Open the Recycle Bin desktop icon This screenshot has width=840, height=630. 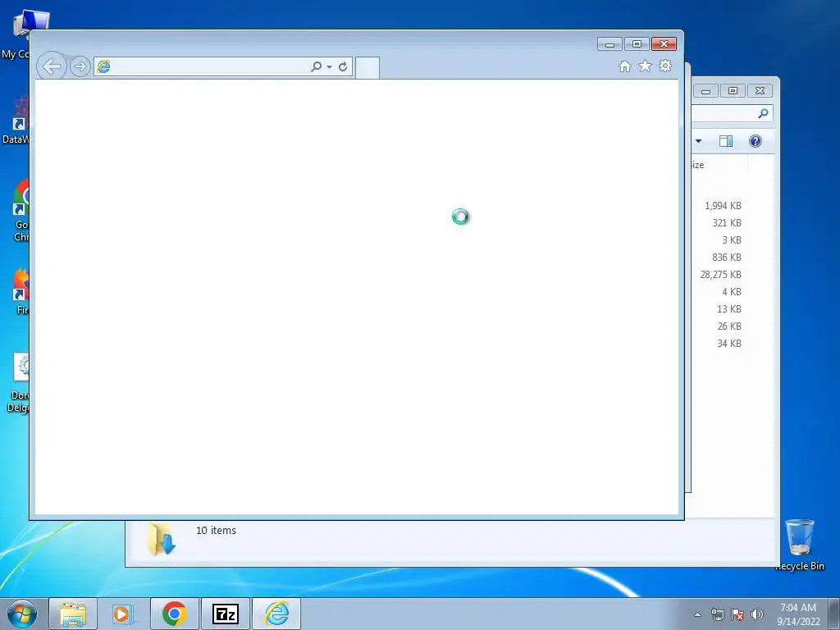tap(799, 543)
